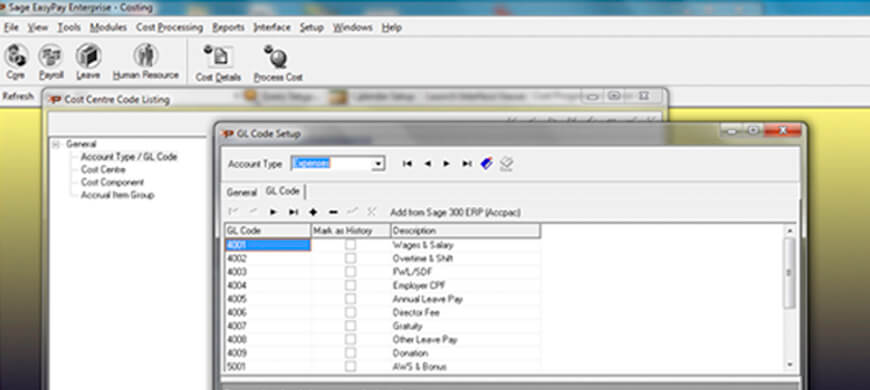Open the Account Type dropdown
The image size is (870, 390).
(x=378, y=164)
